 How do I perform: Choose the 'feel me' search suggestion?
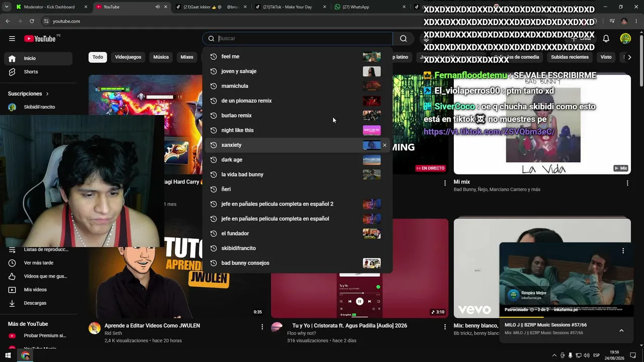pos(297,57)
